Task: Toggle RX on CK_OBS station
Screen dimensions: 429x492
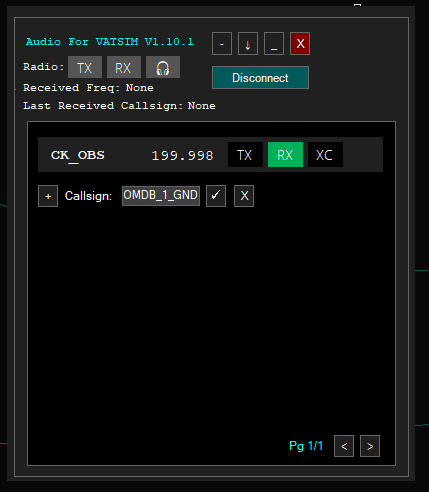Action: point(285,155)
